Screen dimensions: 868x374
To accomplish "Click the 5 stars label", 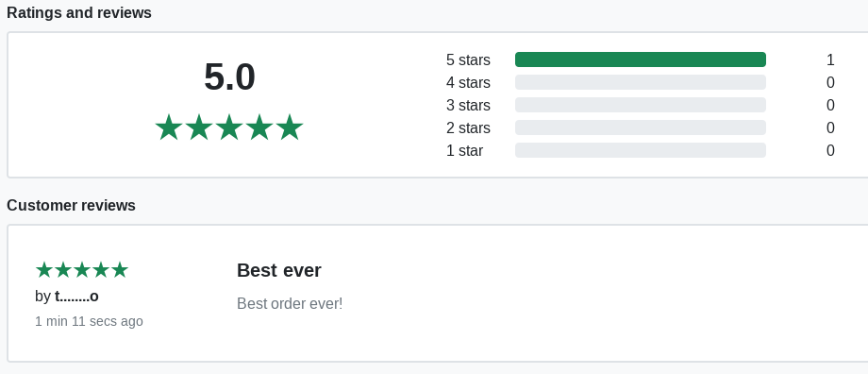I will 468,59.
